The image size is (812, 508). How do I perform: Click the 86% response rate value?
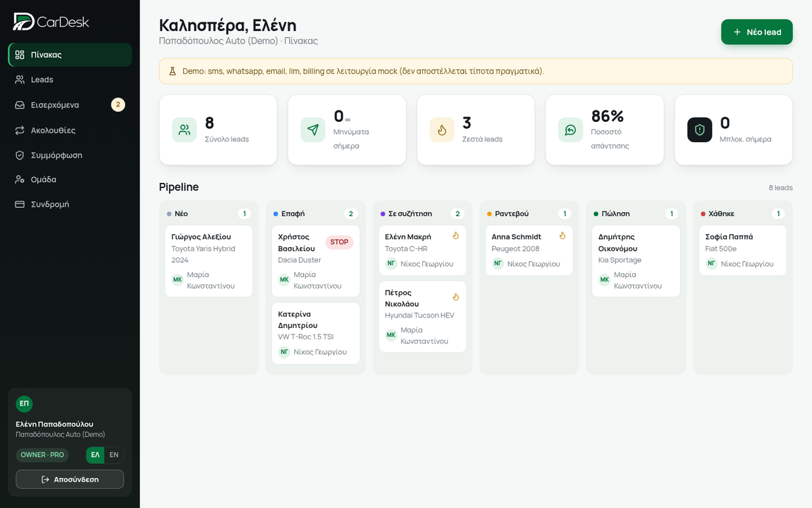click(x=608, y=116)
